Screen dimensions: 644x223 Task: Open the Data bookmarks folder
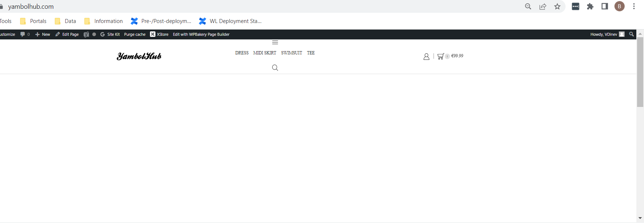(x=65, y=21)
